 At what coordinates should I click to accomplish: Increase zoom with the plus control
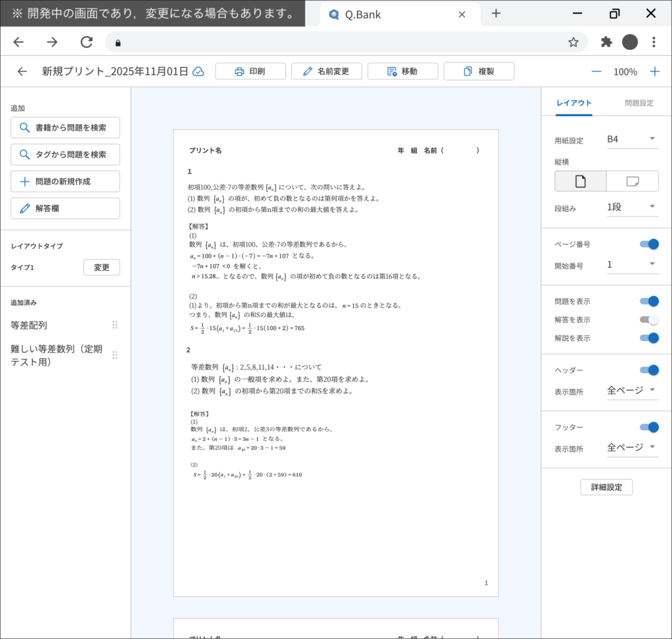pyautogui.click(x=654, y=71)
